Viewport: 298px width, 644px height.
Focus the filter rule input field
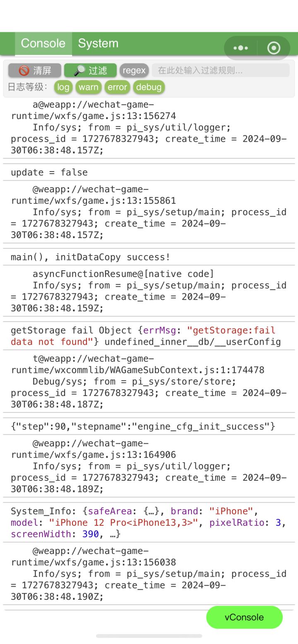[x=220, y=70]
